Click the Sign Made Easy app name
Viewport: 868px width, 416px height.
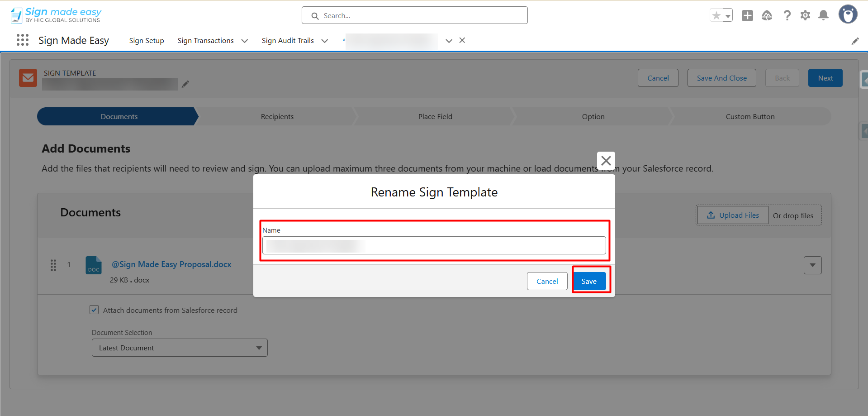point(74,41)
